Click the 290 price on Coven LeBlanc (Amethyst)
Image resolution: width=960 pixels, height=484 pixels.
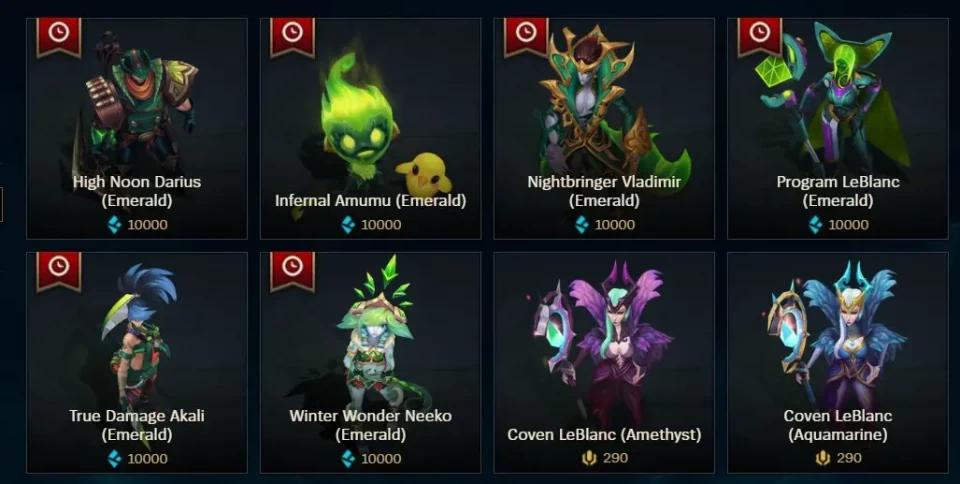click(x=615, y=458)
